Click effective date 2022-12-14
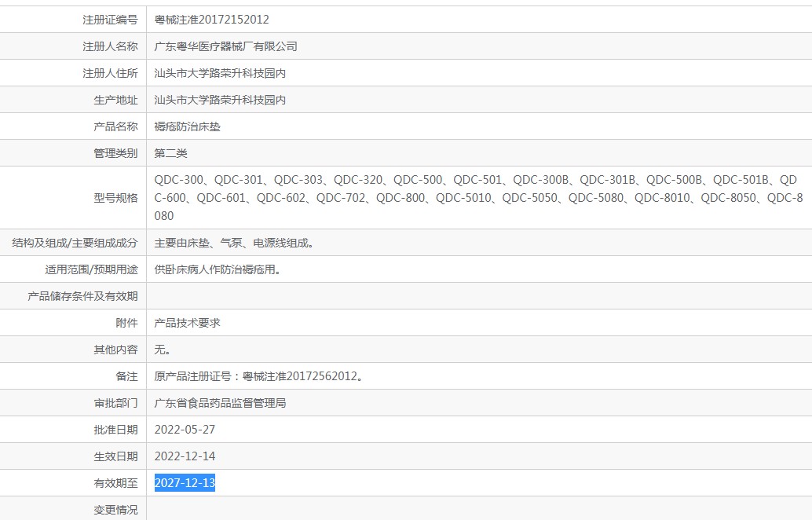The image size is (812, 520). (185, 456)
